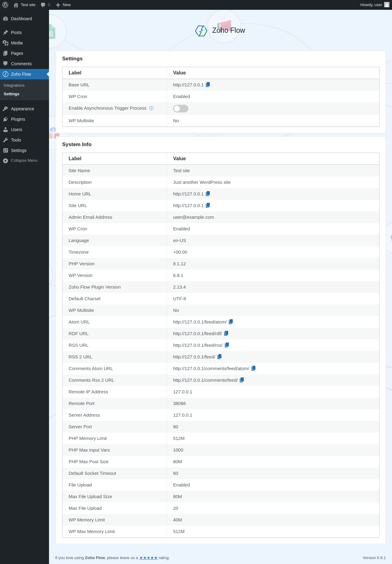Image resolution: width=392 pixels, height=564 pixels.
Task: Click the Plugins plug icon
Action: coord(6,119)
